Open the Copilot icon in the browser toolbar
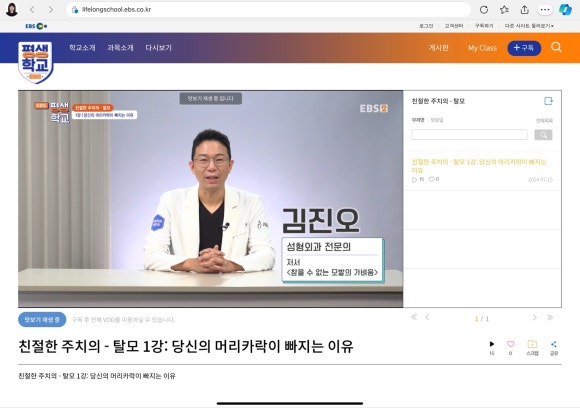The width and height of the screenshot is (580, 408). tap(565, 10)
